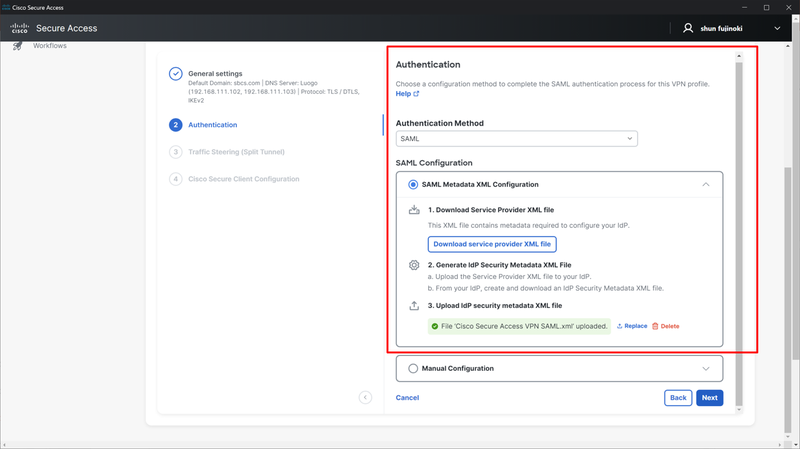Open Cisco Secure Client Configuration step
The height and width of the screenshot is (449, 800).
[x=244, y=179]
